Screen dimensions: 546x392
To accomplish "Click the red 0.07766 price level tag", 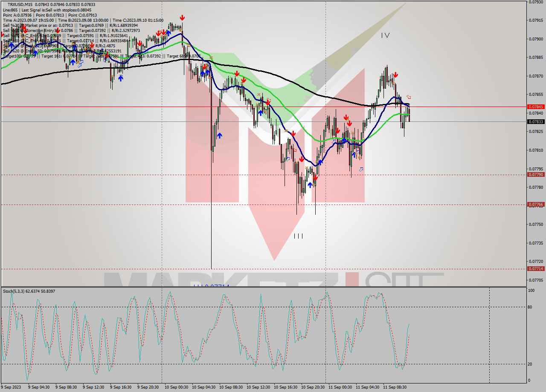I will [x=536, y=205].
